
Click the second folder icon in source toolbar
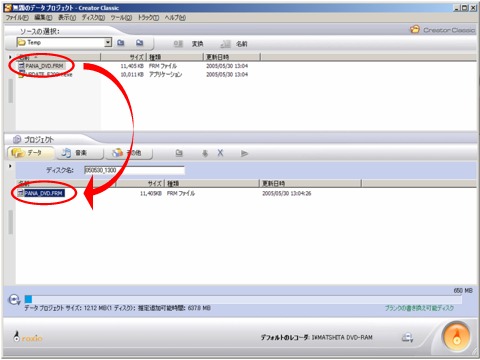pos(140,43)
